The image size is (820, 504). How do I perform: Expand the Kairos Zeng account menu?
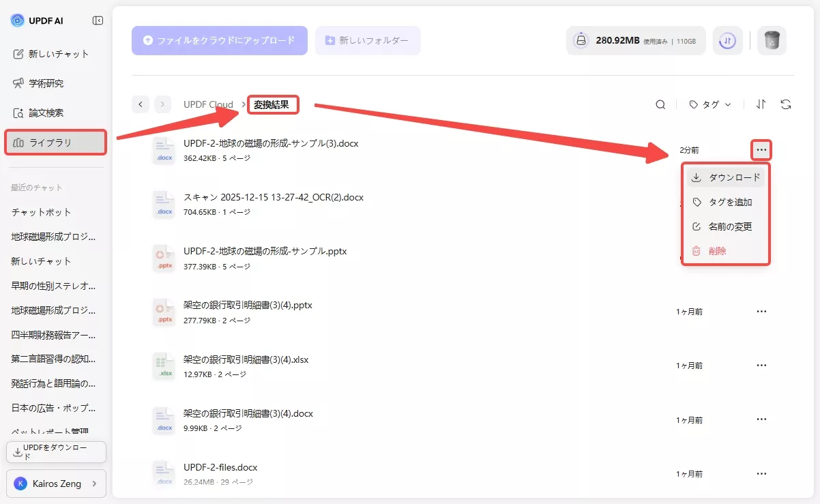[55, 483]
